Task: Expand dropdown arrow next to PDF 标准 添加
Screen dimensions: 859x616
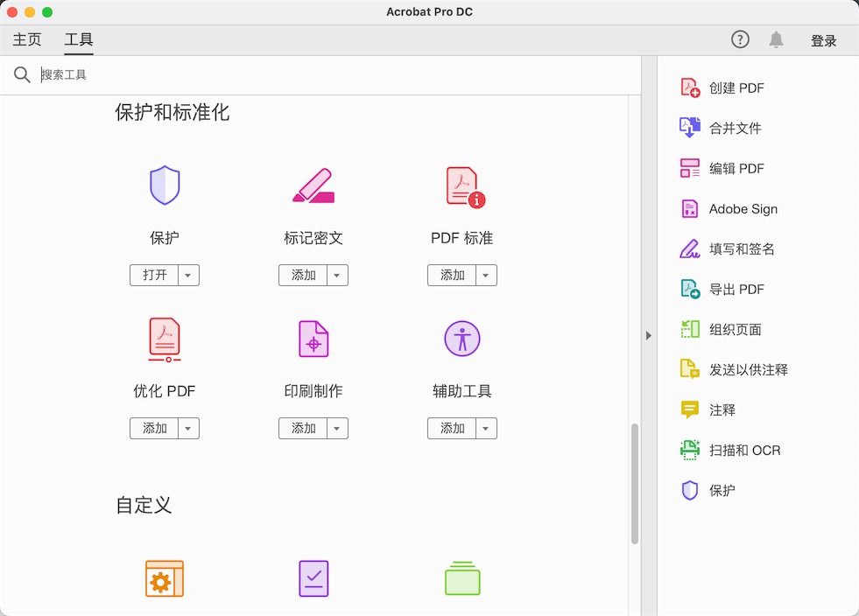Action: click(486, 275)
